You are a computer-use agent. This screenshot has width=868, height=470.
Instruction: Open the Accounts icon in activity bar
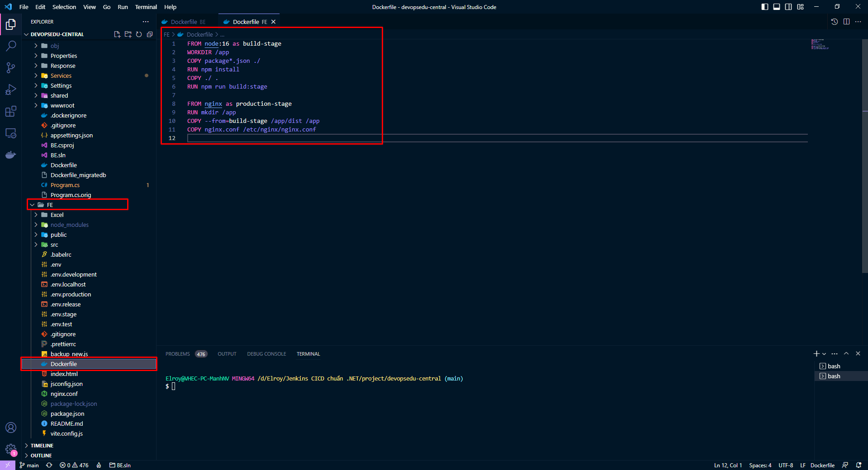[11, 428]
